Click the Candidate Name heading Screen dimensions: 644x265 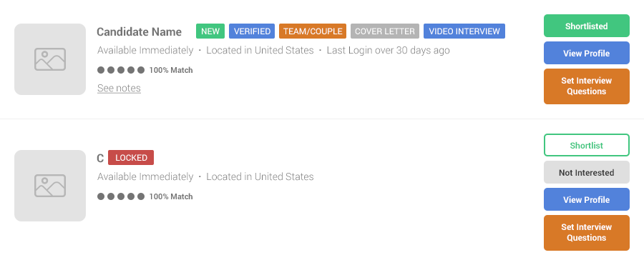[x=140, y=31]
